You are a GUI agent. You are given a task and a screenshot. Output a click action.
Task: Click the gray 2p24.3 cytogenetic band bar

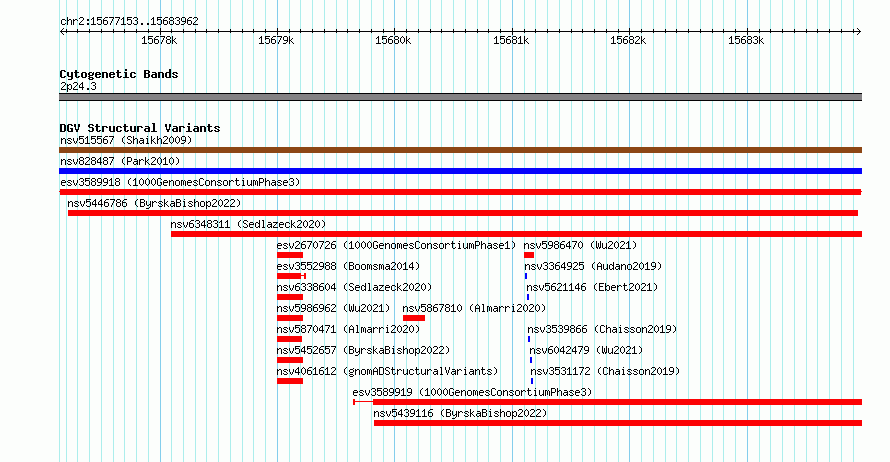point(460,97)
